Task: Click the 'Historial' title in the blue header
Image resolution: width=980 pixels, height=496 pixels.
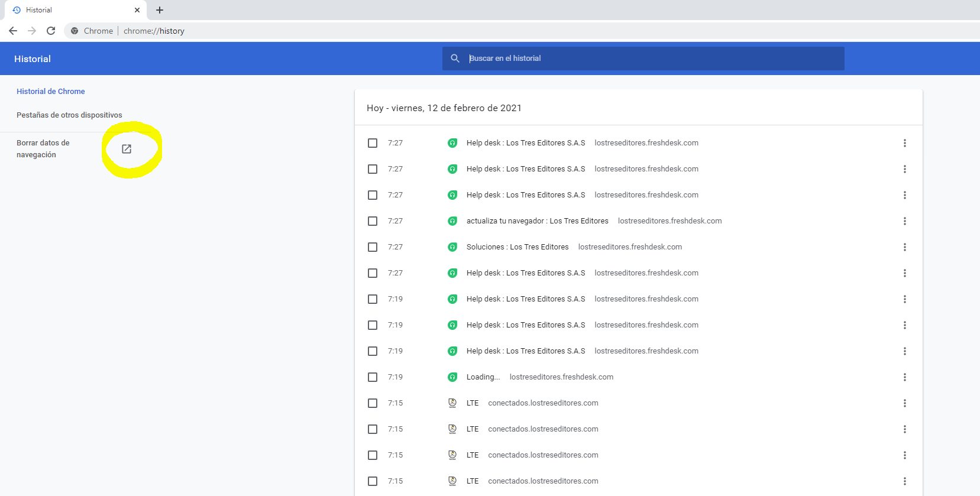Action: pos(33,59)
